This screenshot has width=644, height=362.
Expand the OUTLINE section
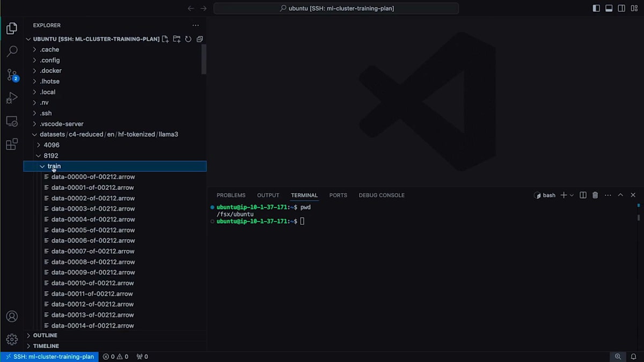pos(115,335)
